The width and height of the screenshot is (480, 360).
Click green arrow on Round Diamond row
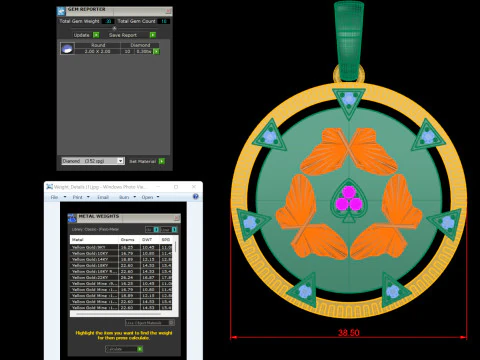pos(156,51)
